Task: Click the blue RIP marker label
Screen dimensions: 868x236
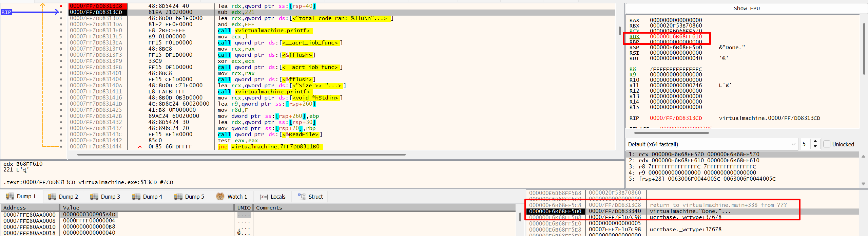Action: [x=6, y=12]
